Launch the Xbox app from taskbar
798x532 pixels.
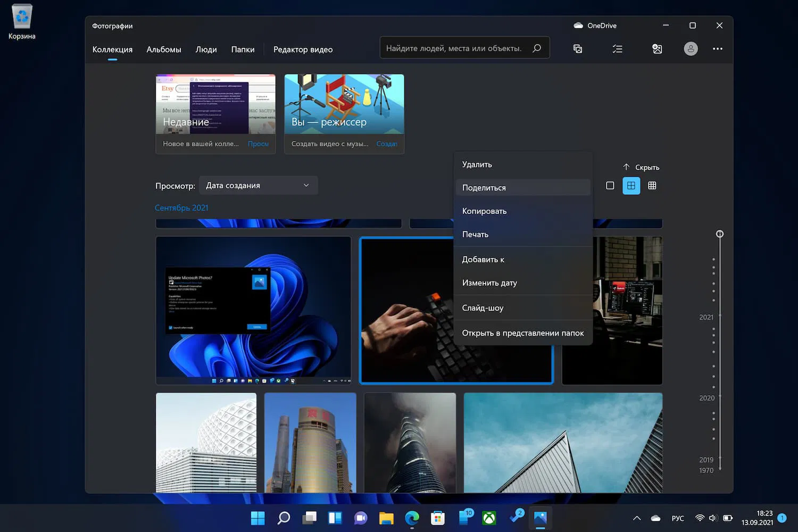(x=489, y=518)
